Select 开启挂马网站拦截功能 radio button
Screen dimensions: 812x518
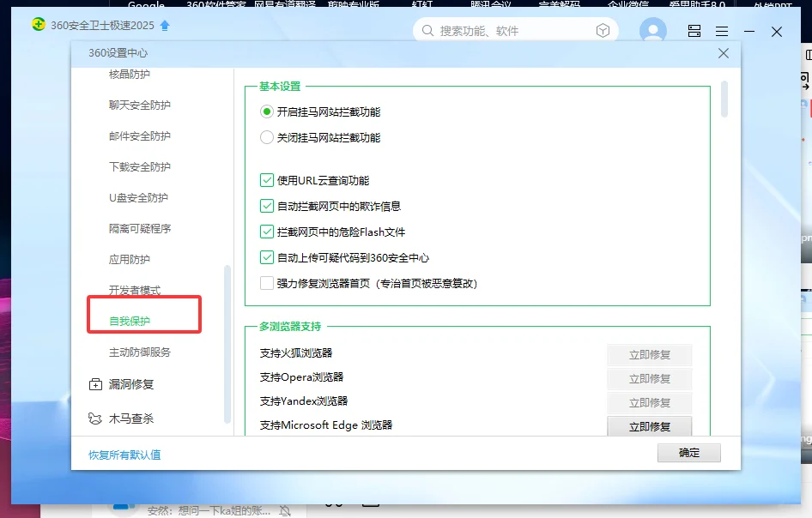pyautogui.click(x=266, y=111)
